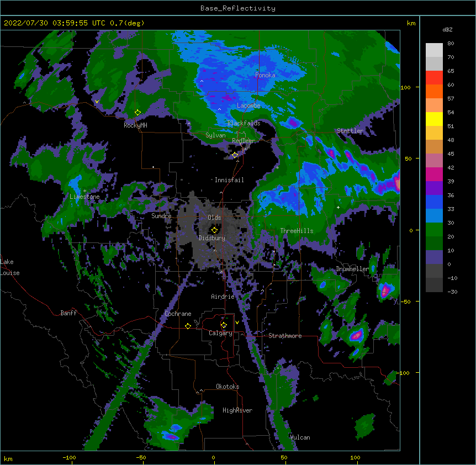Pick the orange legend swatch below 60
Image resolution: width=476 pixels, height=465 pixels.
coord(434,91)
